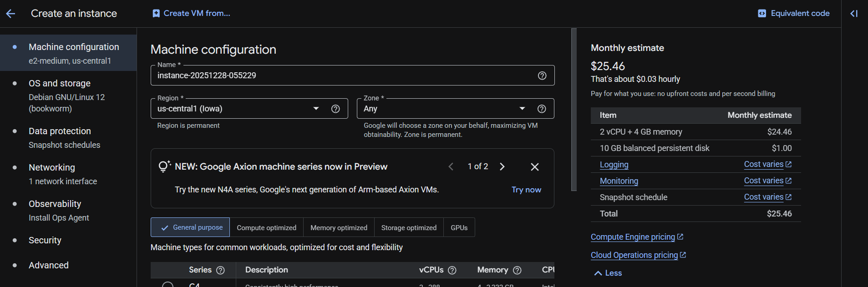Open Cost varies link in Monitoring row
The height and width of the screenshot is (287, 868).
764,181
